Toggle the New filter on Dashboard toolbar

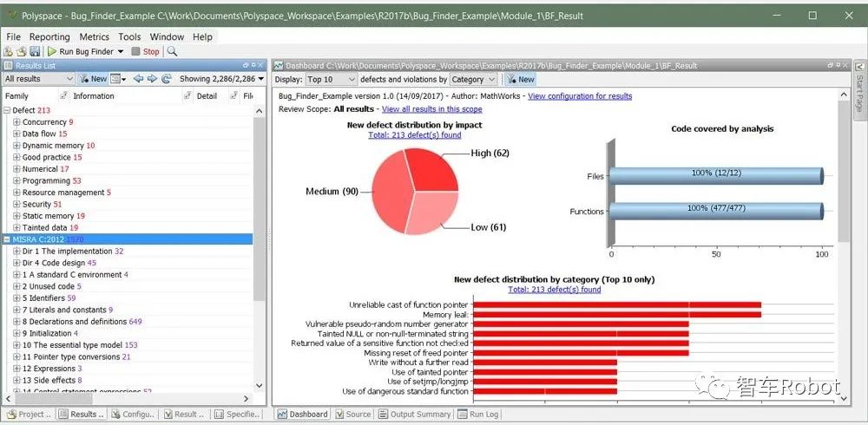[x=521, y=79]
